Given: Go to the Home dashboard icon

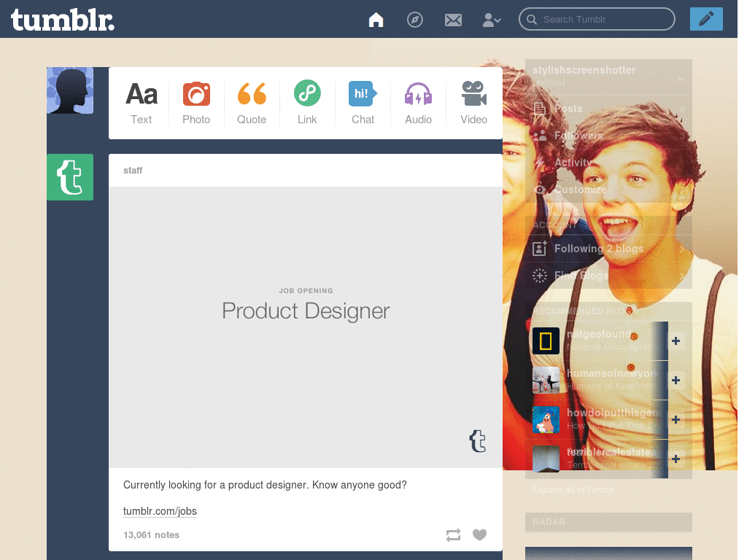Looking at the screenshot, I should [376, 20].
